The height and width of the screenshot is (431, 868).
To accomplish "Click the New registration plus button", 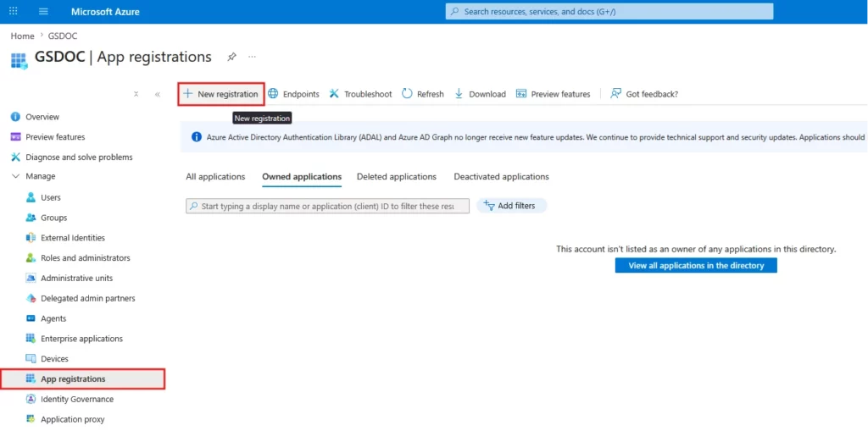I will [221, 94].
